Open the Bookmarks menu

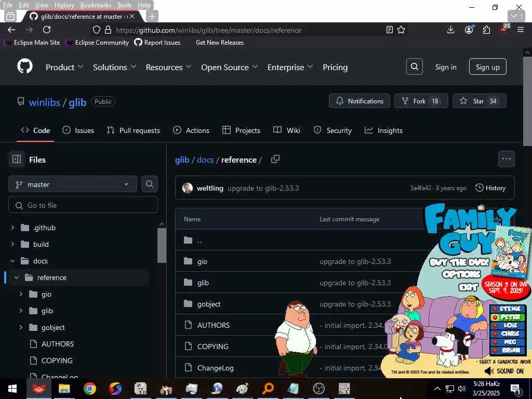click(96, 5)
